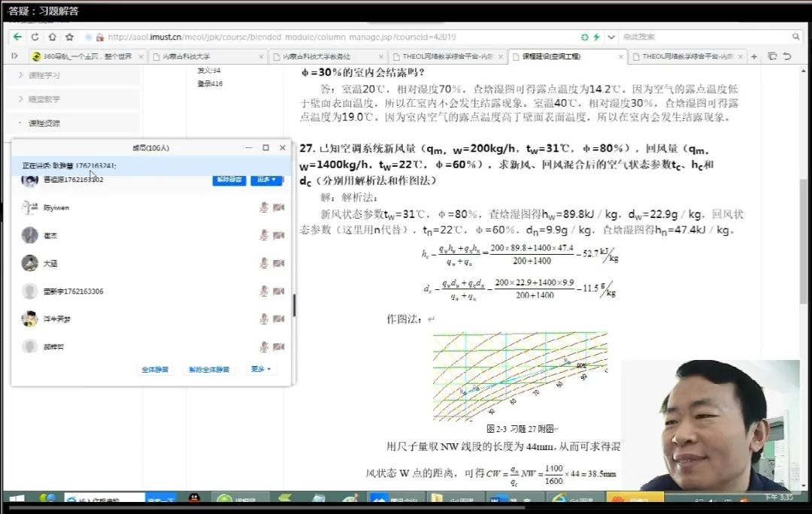The height and width of the screenshot is (514, 812).
Task: Click the 解除全体静音 unmute-all button
Action: click(209, 370)
